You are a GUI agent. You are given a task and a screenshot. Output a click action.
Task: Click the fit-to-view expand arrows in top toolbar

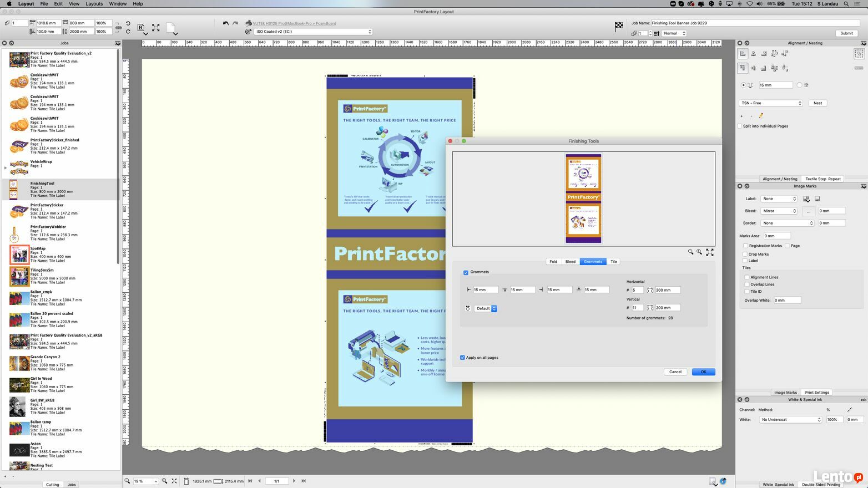click(156, 27)
